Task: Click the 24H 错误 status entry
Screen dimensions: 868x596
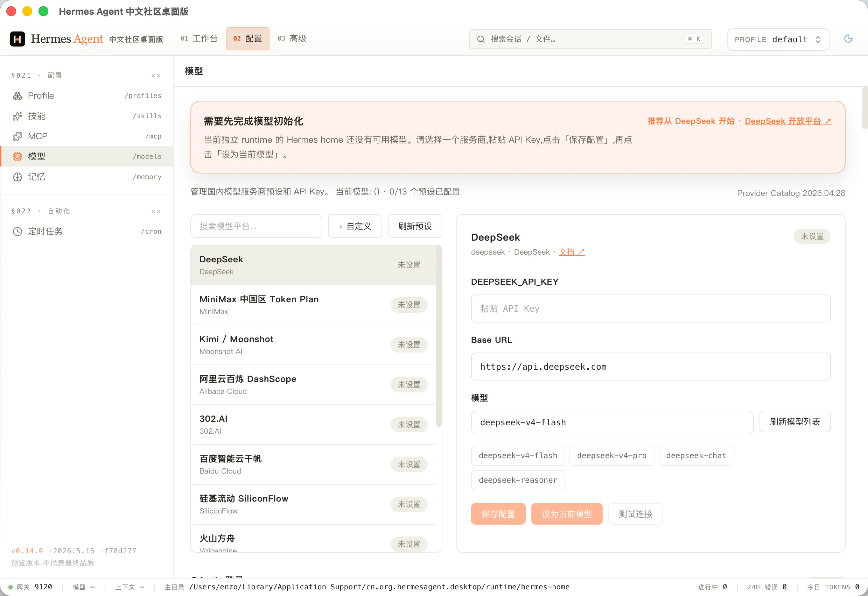Action: click(x=767, y=587)
